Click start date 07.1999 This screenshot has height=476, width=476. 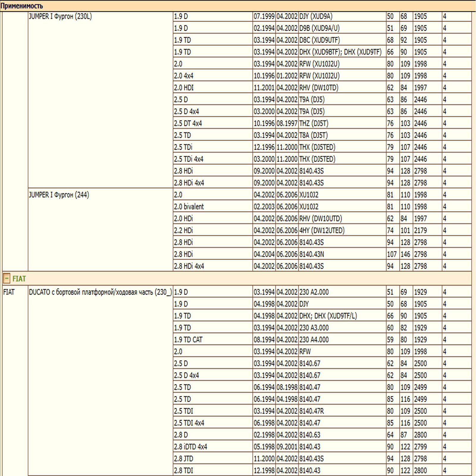click(264, 16)
